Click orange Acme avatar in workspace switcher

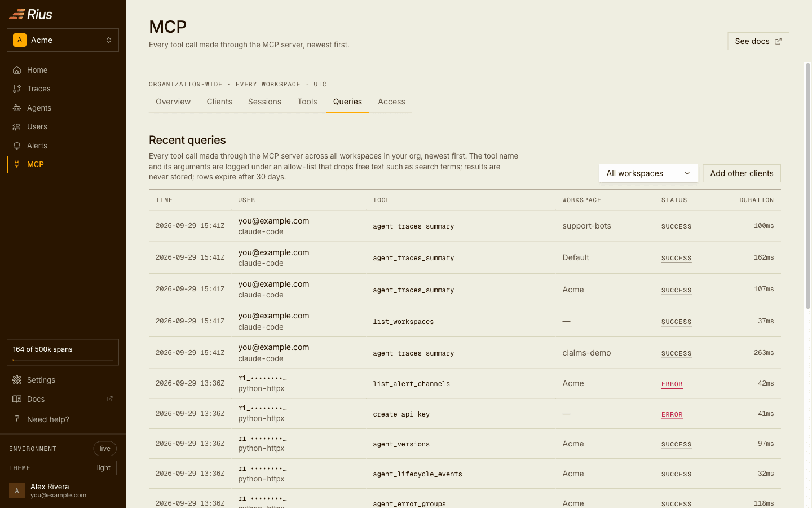pyautogui.click(x=20, y=40)
